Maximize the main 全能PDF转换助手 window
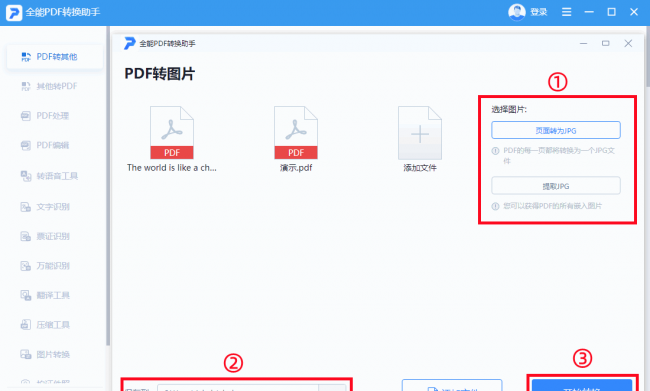The width and height of the screenshot is (650, 391). pyautogui.click(x=611, y=12)
